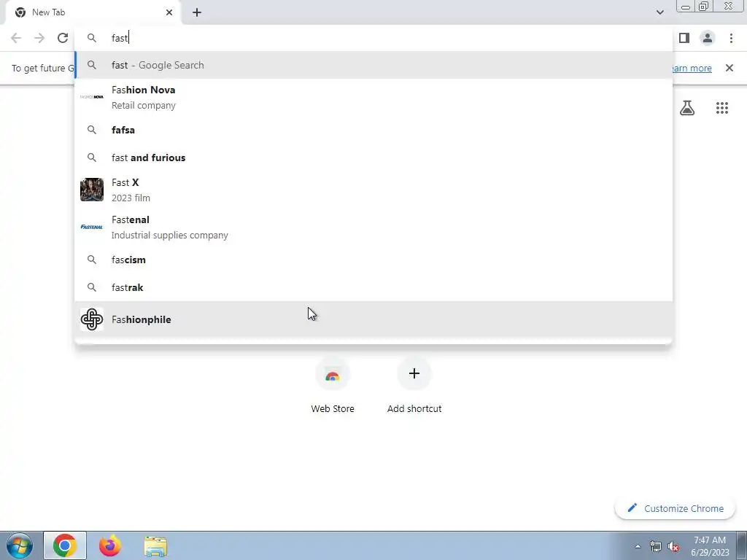Click the Add shortcut plus button
747x560 pixels.
(x=414, y=374)
